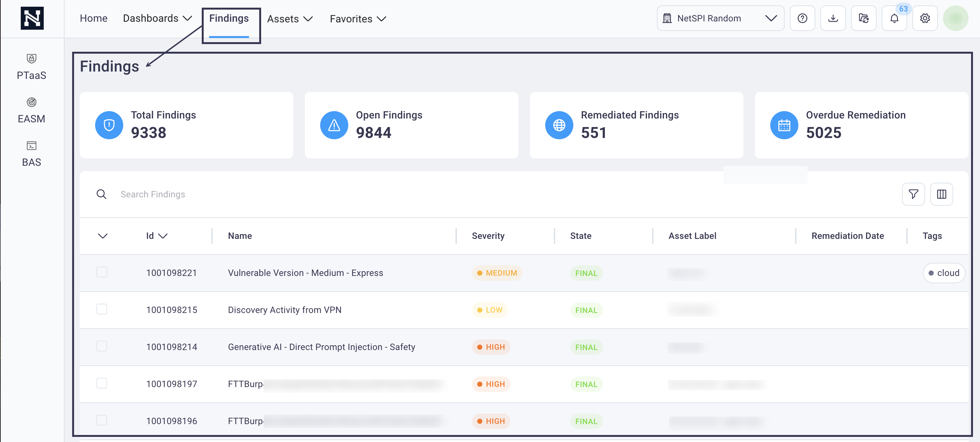The height and width of the screenshot is (442, 980).
Task: Click the Open Findings warning icon
Action: tap(334, 125)
